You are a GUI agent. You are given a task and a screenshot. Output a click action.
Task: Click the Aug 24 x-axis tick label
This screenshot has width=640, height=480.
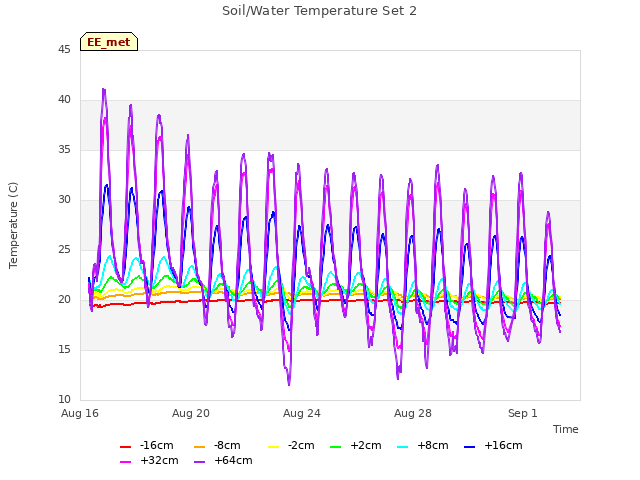click(302, 413)
